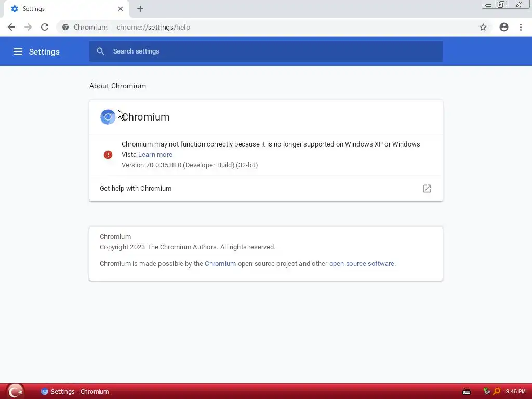Open the profile avatar icon

pos(504,27)
